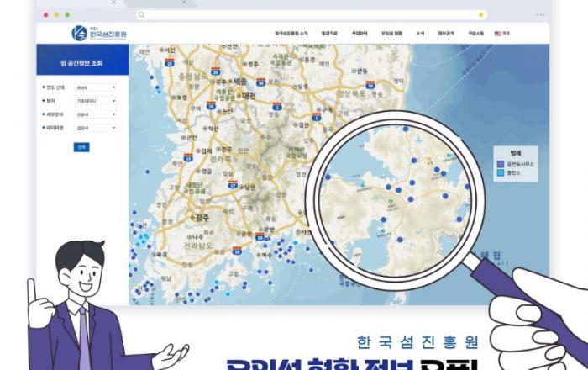Click the 범례 legend title
Screen dimensions: 588x370
516,153
